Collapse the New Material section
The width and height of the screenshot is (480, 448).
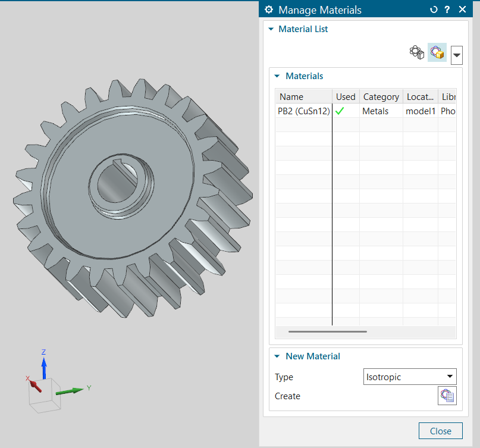(278, 356)
